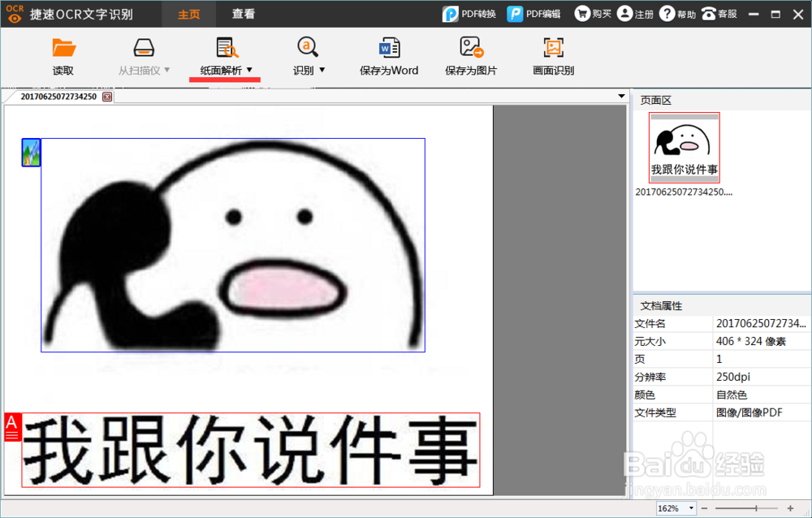This screenshot has width=812, height=518.
Task: Click the OCR app logo icon
Action: point(15,14)
